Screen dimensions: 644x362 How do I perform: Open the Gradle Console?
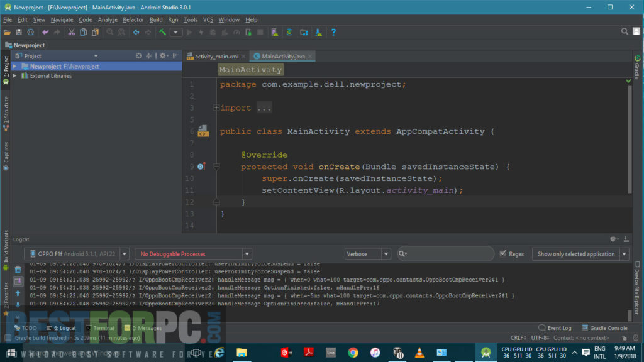(604, 328)
